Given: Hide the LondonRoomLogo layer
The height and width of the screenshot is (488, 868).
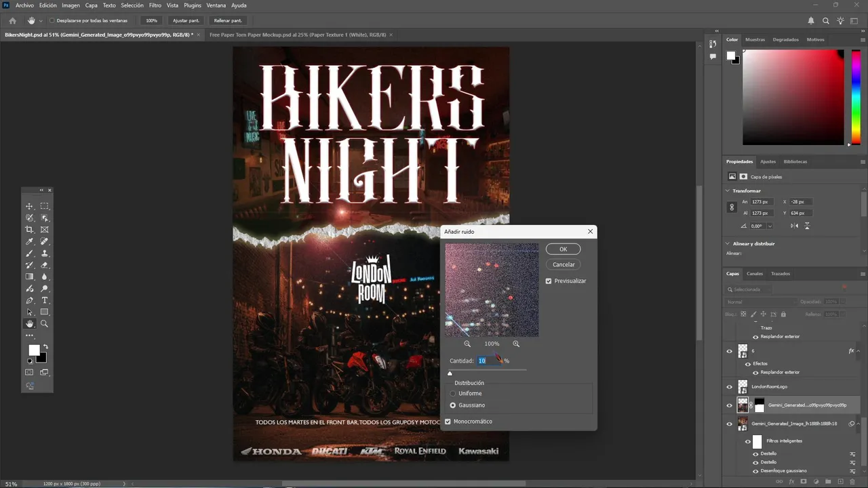Looking at the screenshot, I should [x=730, y=387].
